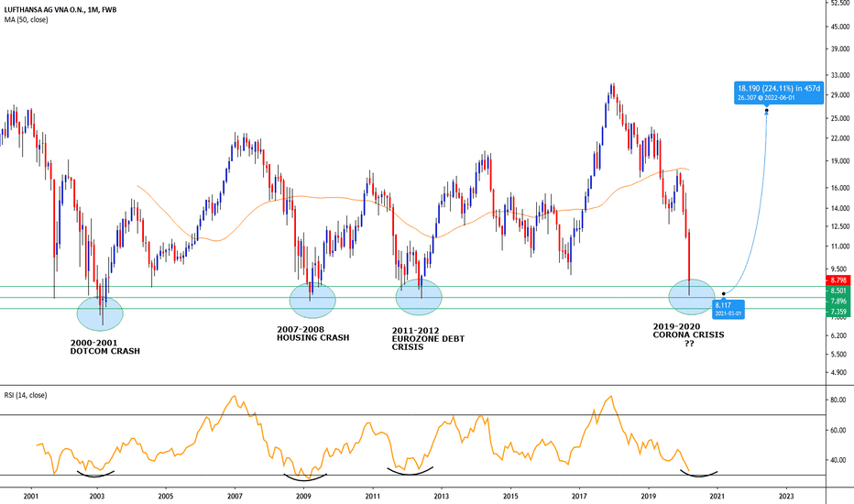Click the 2013 label on time axis

click(441, 497)
